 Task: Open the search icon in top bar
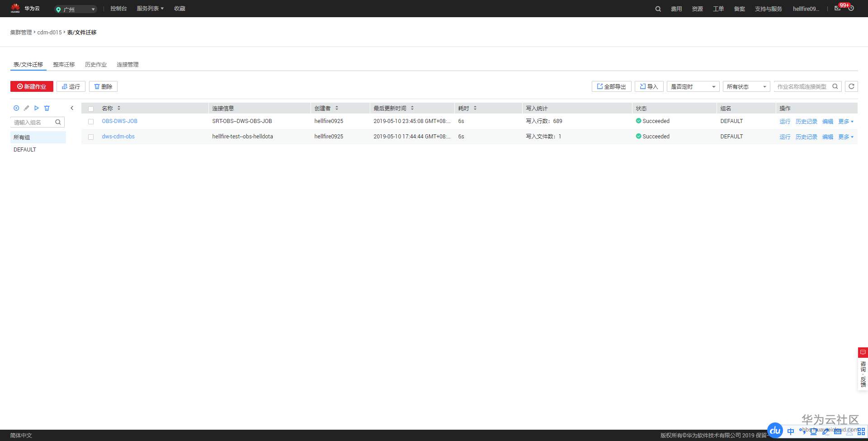point(658,9)
